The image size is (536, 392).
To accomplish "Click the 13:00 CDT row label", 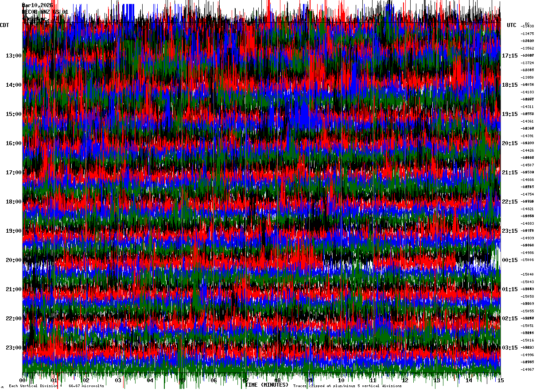I will (x=14, y=56).
